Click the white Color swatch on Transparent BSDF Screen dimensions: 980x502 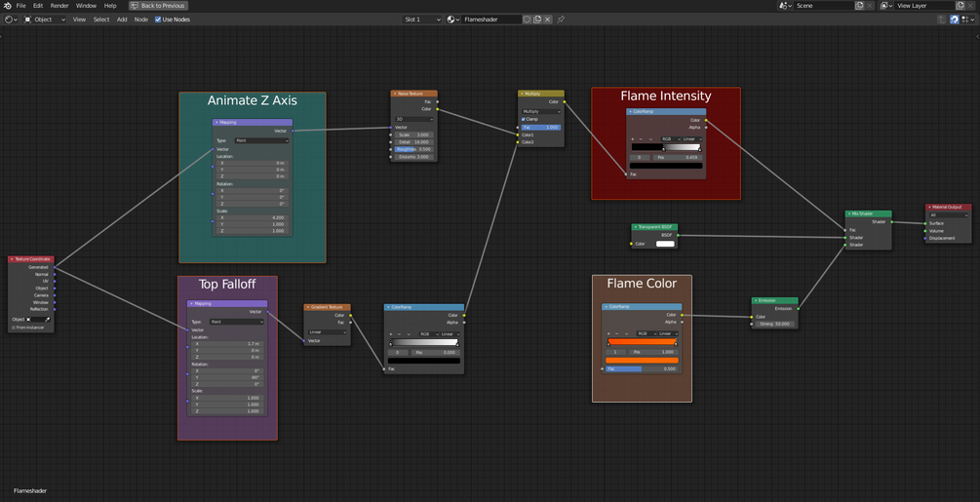[665, 244]
